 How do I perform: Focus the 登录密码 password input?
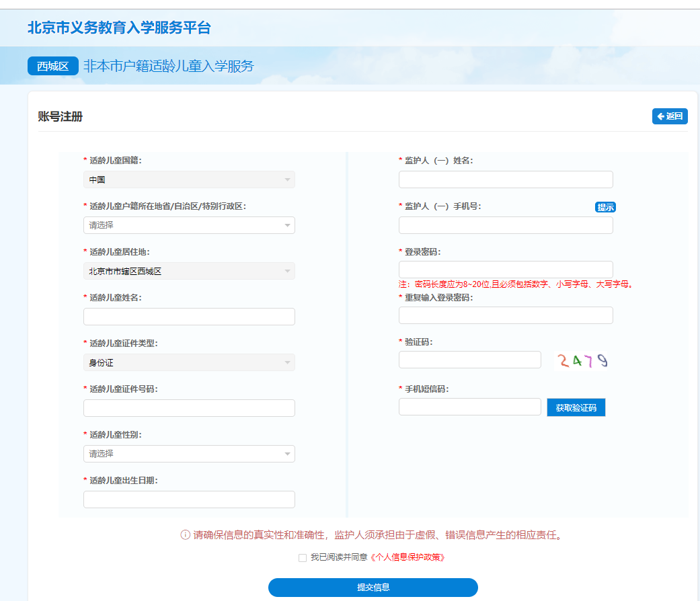pos(505,268)
